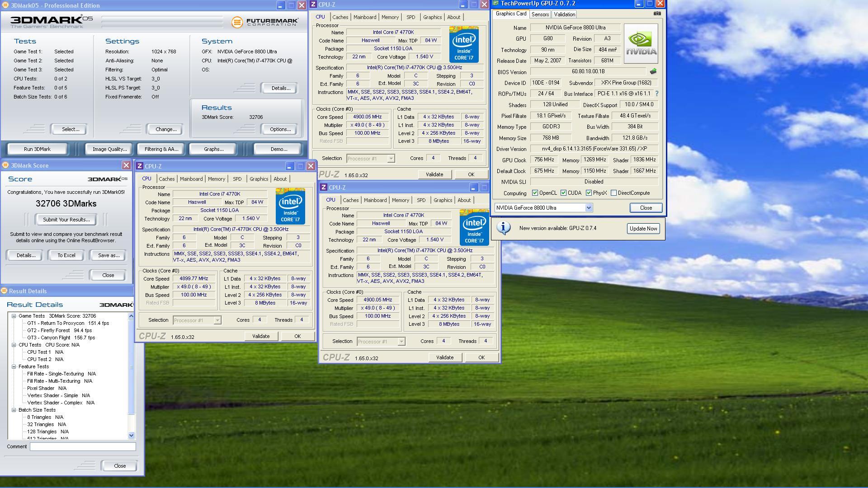Screen dimensions: 868x488
Task: Click the Run 3DMark button
Action: click(37, 149)
